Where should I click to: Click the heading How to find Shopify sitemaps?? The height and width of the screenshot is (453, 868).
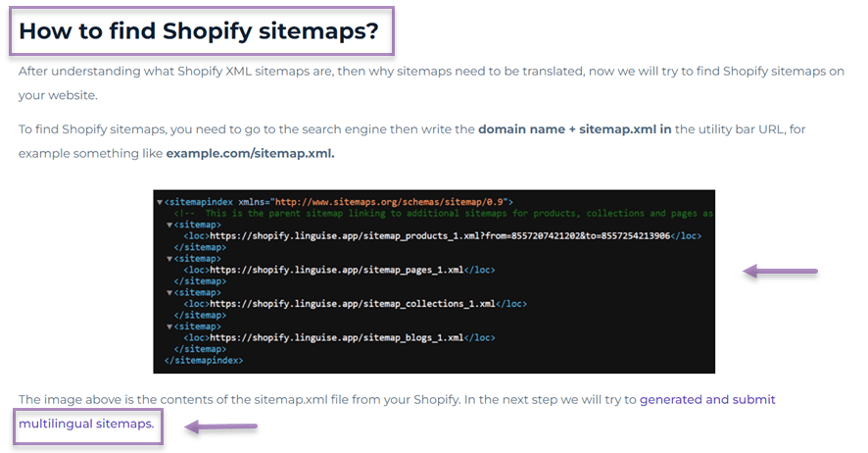[199, 31]
